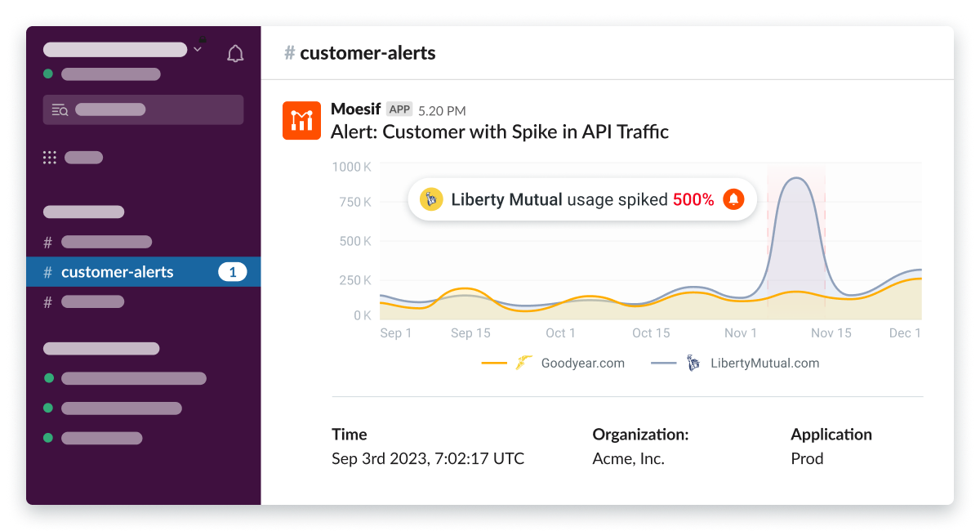Click the sidebar search filter field

143,109
